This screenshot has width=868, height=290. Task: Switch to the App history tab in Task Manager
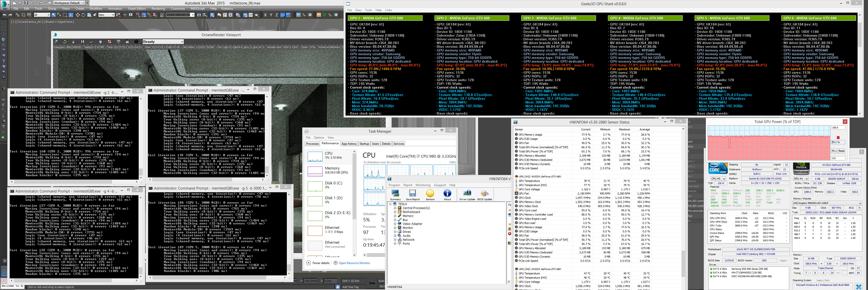click(349, 144)
